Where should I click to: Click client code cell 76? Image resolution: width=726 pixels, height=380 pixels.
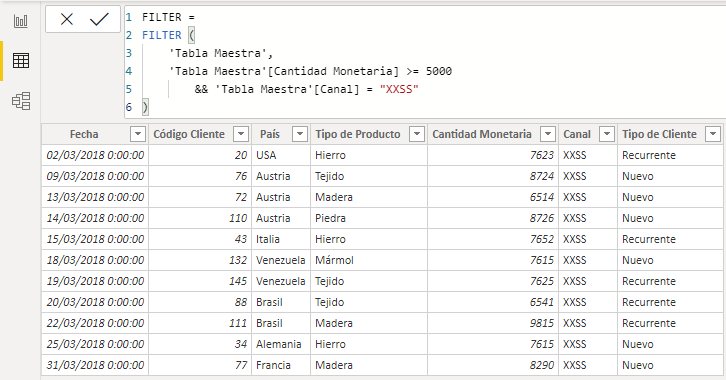[x=200, y=176]
